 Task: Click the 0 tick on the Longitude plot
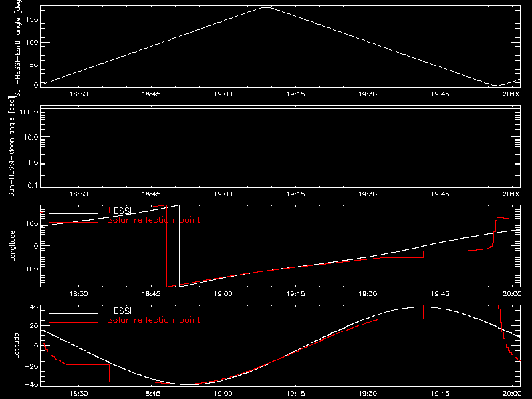pos(36,246)
